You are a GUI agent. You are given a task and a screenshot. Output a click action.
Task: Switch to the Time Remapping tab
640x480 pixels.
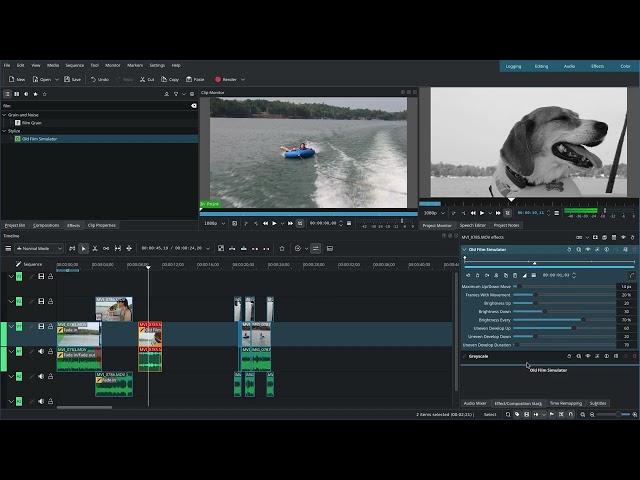click(566, 403)
